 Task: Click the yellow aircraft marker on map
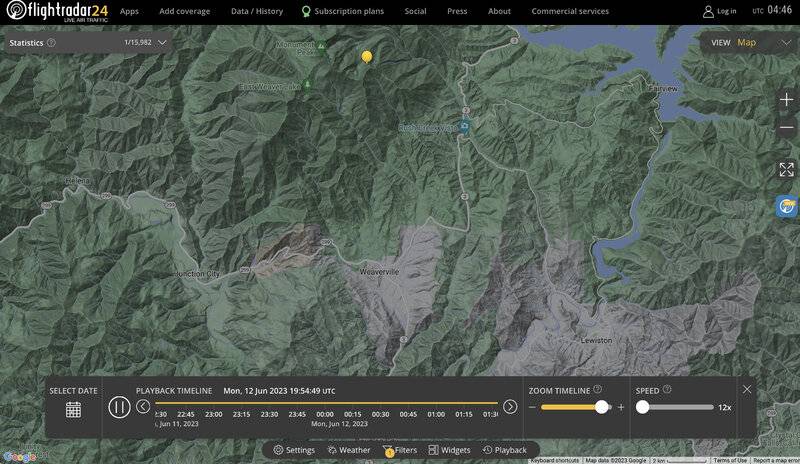point(367,58)
